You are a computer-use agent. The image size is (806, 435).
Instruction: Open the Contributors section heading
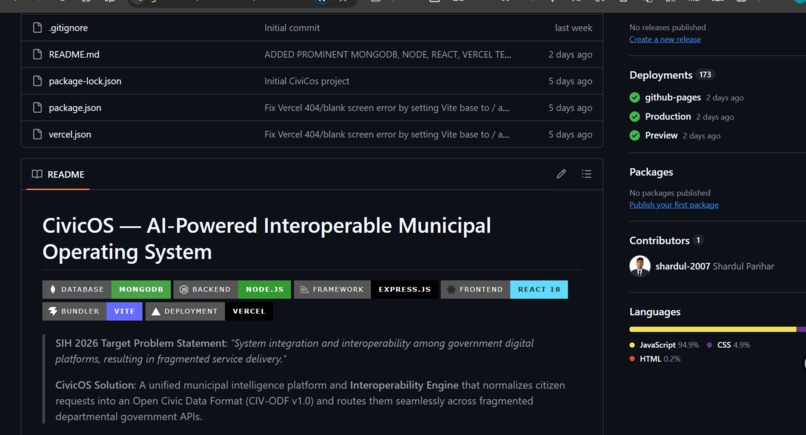pos(659,241)
